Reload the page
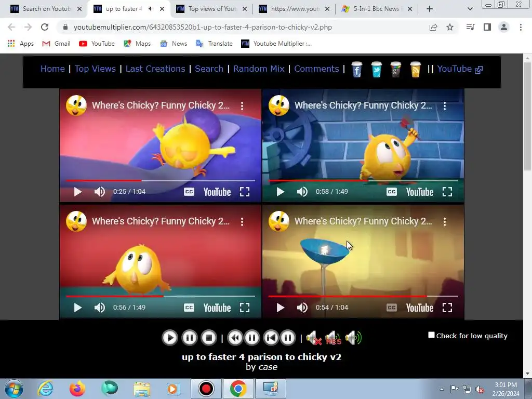Screen dimensions: 532x399 click(45, 27)
